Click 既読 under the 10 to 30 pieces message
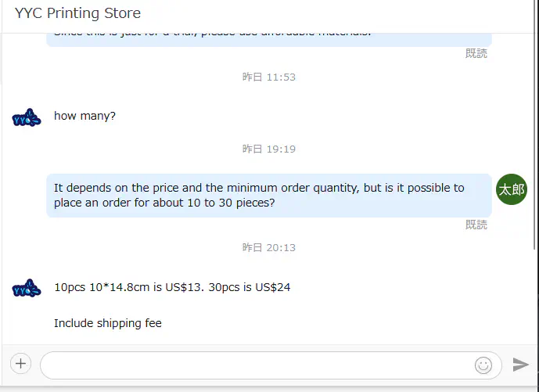 (x=476, y=225)
